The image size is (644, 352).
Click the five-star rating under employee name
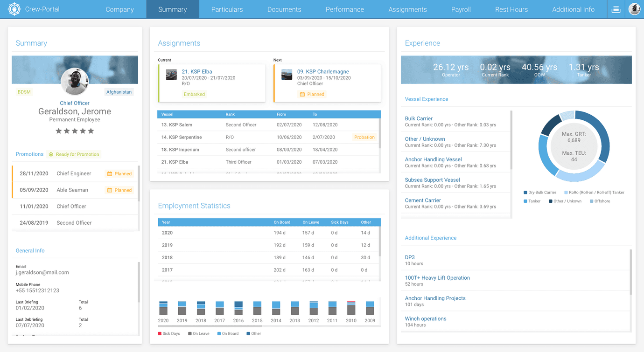click(x=75, y=131)
